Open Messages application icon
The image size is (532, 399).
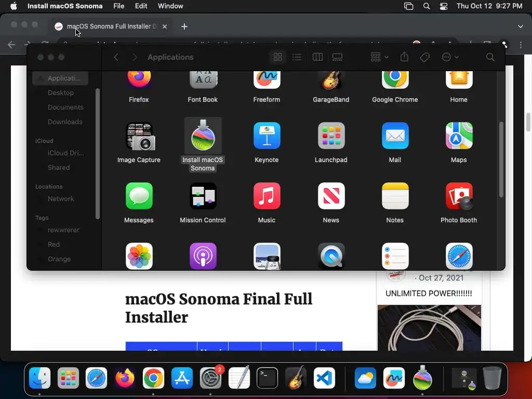pos(139,196)
